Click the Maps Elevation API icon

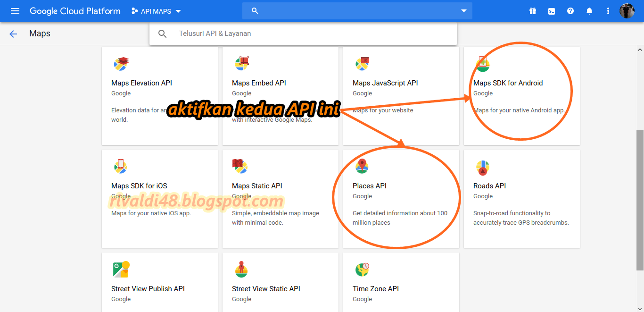click(x=121, y=63)
